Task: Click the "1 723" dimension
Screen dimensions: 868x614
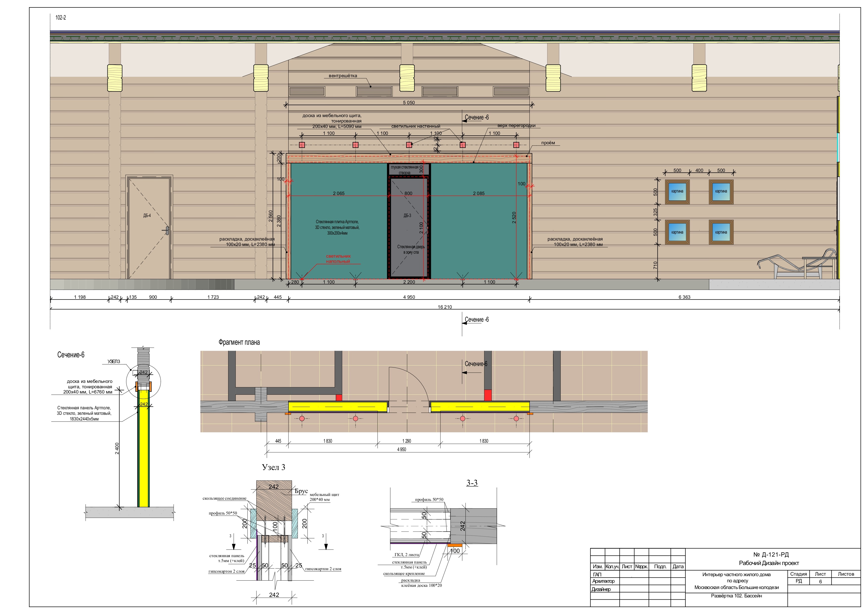Action: [213, 297]
